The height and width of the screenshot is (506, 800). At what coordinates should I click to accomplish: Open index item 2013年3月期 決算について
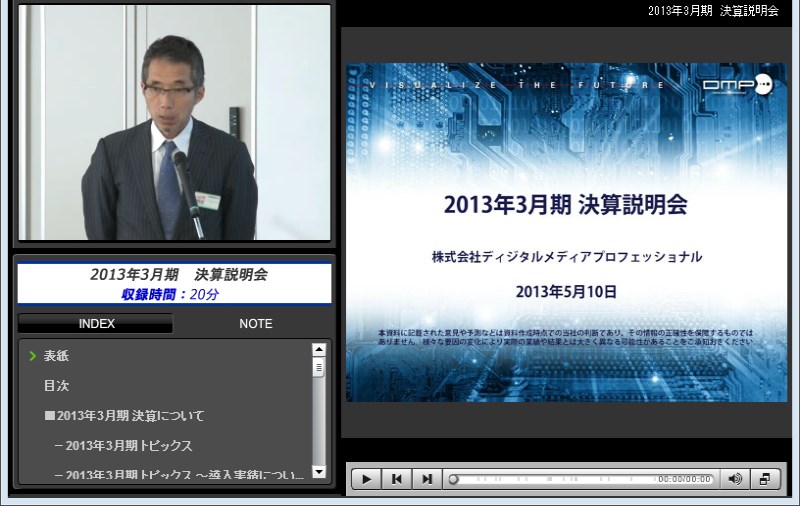[124, 416]
